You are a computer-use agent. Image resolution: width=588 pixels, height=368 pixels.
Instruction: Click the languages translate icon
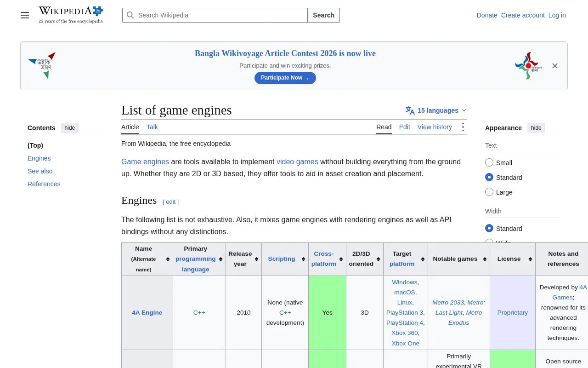pyautogui.click(x=410, y=110)
